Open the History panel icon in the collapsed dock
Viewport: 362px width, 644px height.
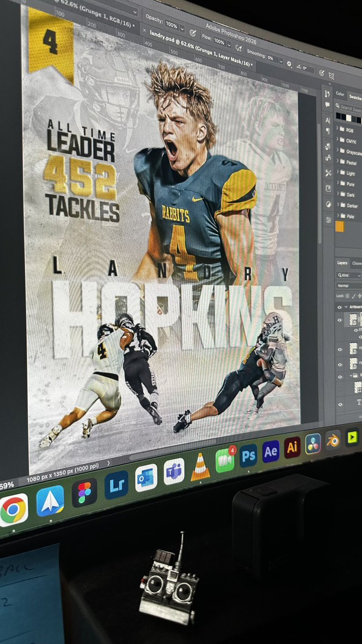(x=327, y=93)
